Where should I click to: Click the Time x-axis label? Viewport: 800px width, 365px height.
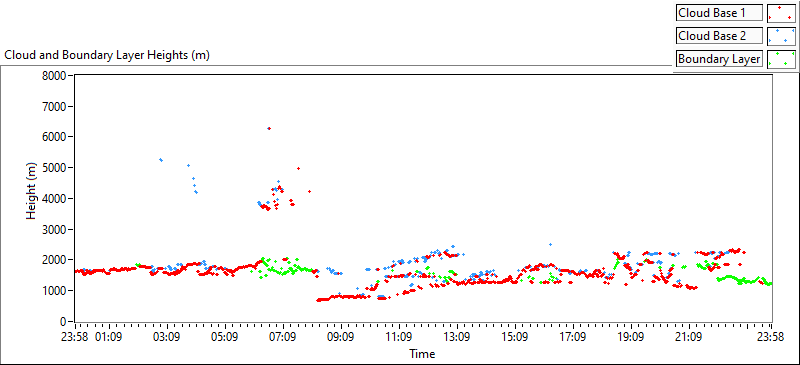coord(421,353)
